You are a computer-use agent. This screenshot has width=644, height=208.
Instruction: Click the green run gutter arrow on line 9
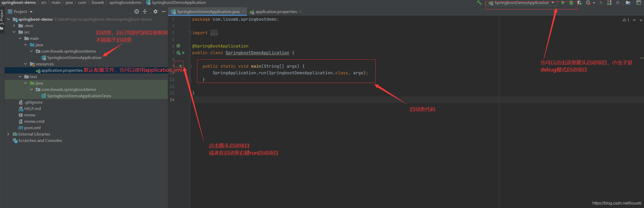click(x=181, y=66)
